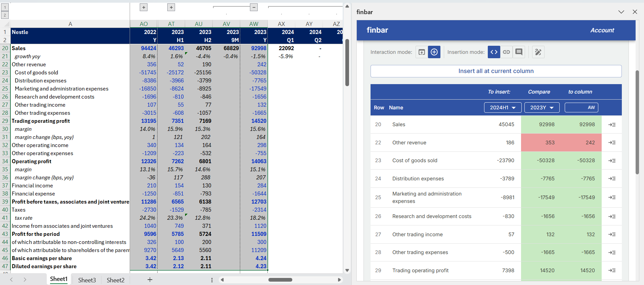Collapse column group with minus above AW
This screenshot has height=285, width=644.
point(254,7)
